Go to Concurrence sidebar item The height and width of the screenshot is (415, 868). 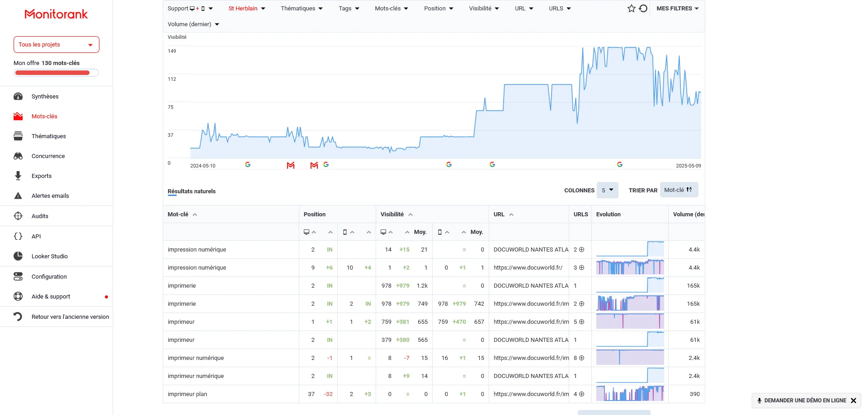(48, 156)
